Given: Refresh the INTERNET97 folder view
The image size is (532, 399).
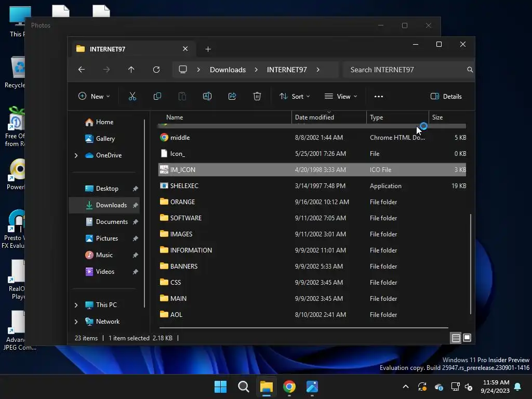Looking at the screenshot, I should coord(156,70).
